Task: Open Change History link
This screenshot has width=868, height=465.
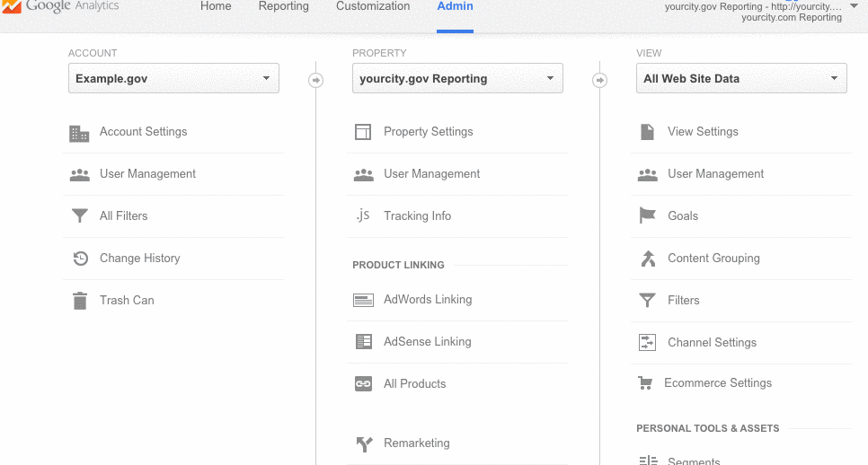Action: click(139, 259)
